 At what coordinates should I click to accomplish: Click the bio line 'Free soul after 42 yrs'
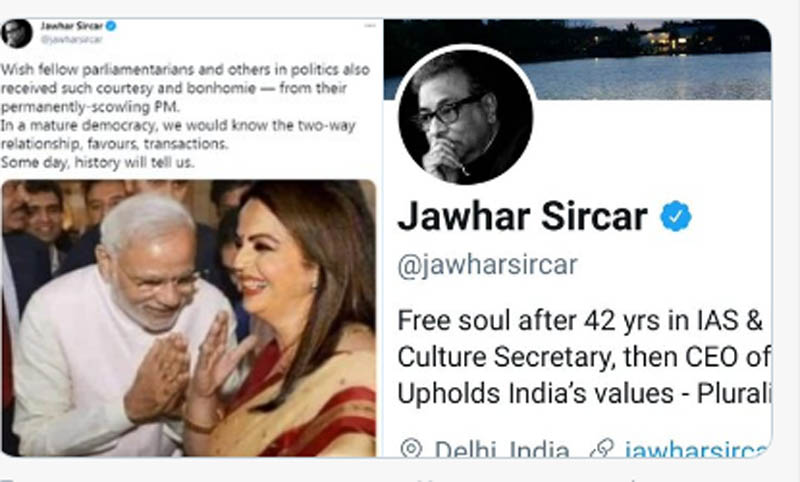point(580,321)
